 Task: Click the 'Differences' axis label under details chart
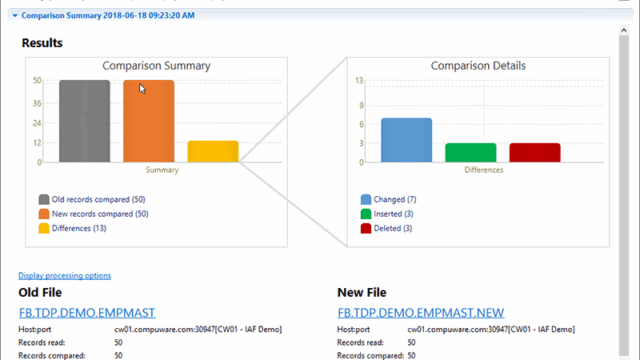[x=484, y=170]
